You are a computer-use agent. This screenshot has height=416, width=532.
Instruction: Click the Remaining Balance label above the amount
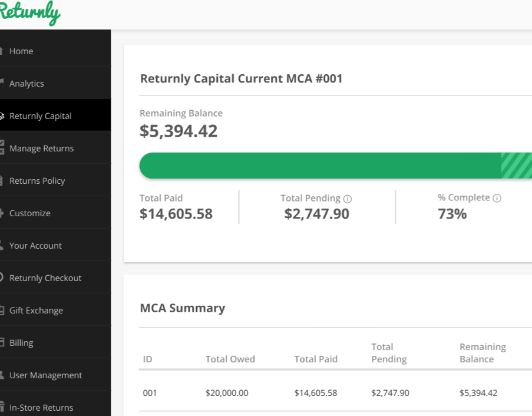pyautogui.click(x=181, y=113)
